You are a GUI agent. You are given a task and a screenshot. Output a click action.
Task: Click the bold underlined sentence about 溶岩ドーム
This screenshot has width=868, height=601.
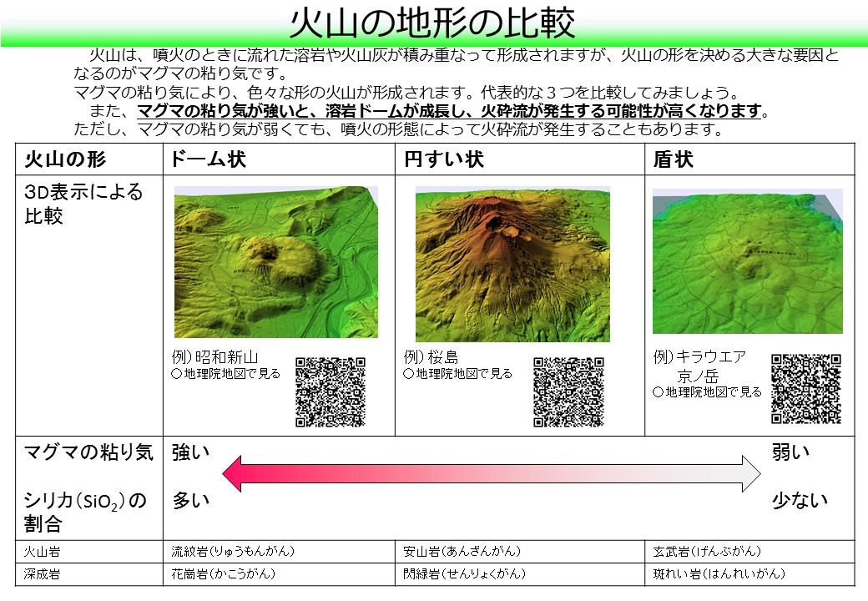(x=450, y=111)
